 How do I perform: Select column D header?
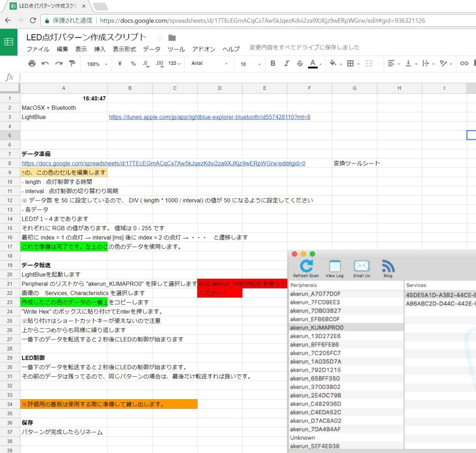[220, 88]
